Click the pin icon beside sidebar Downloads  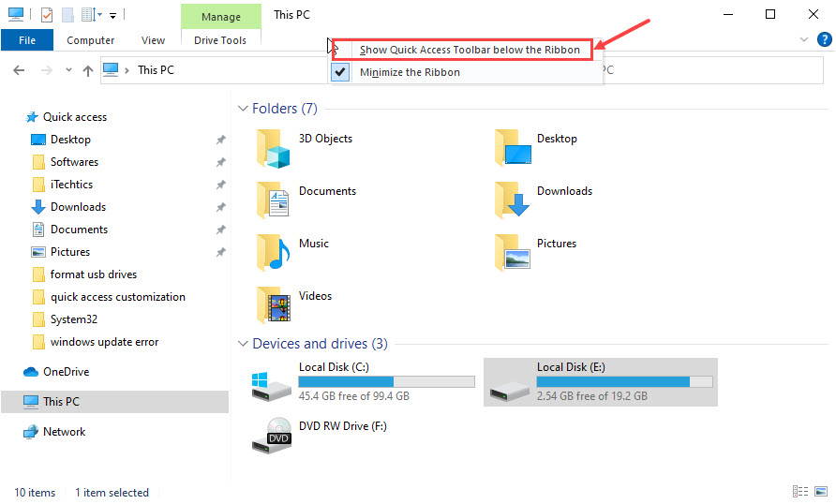pos(221,207)
